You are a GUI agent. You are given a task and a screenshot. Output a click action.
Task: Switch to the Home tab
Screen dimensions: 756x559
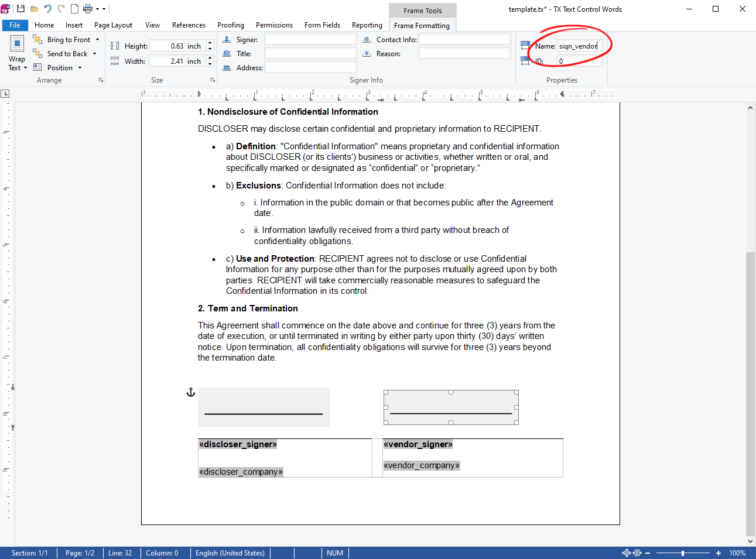44,25
